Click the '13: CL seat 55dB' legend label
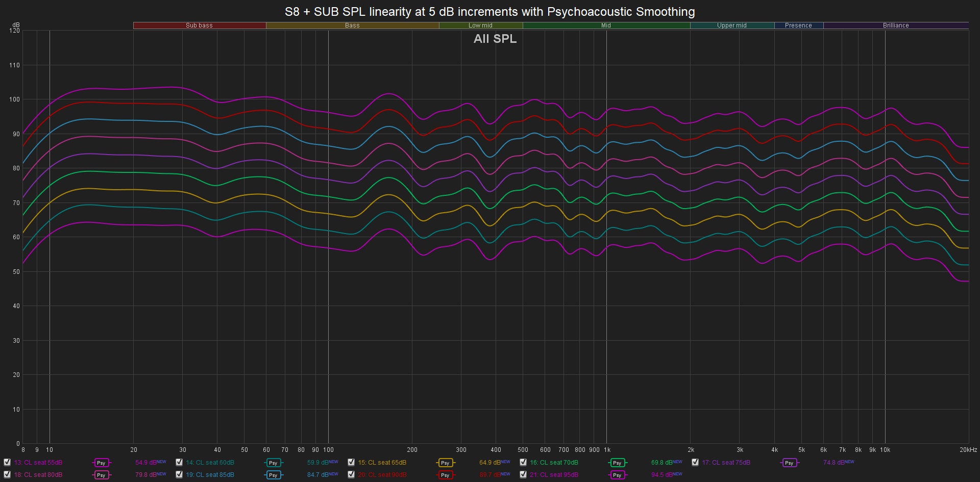This screenshot has height=482, width=980. 38,463
